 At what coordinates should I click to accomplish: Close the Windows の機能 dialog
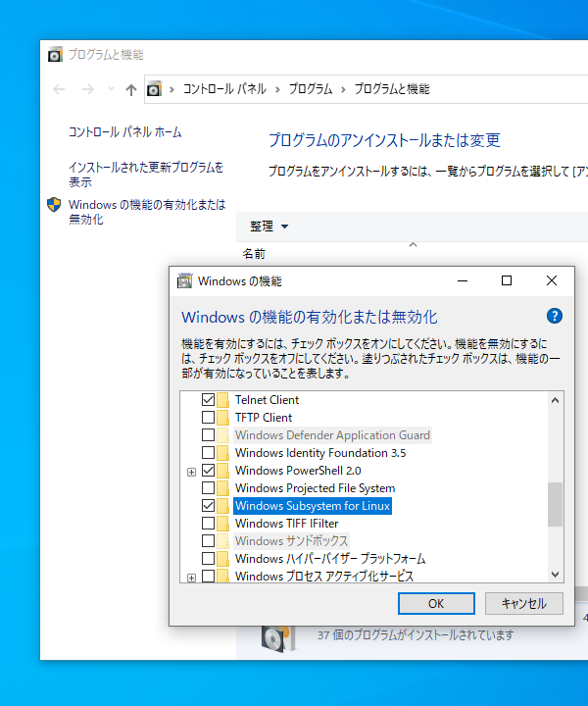pos(552,280)
